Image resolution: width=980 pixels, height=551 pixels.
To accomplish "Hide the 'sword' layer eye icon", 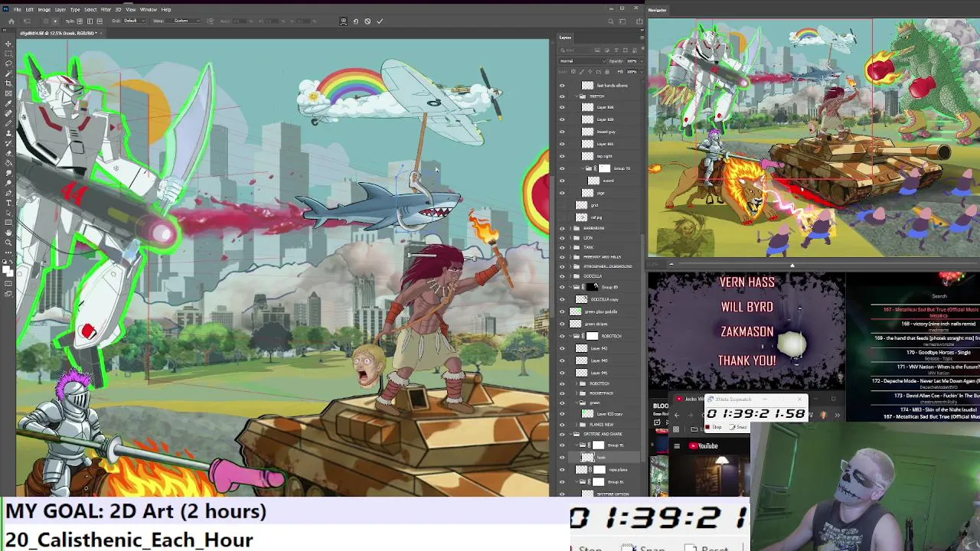I will click(562, 181).
